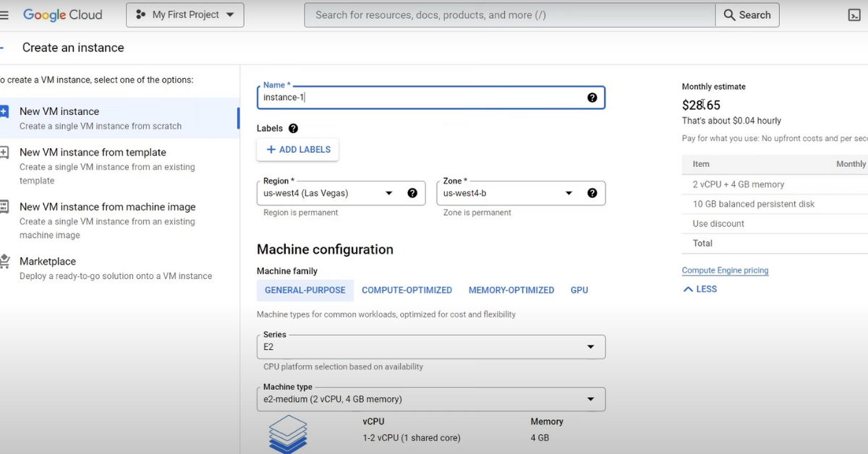
Task: Click the New VM instance plus icon
Action: [4, 111]
